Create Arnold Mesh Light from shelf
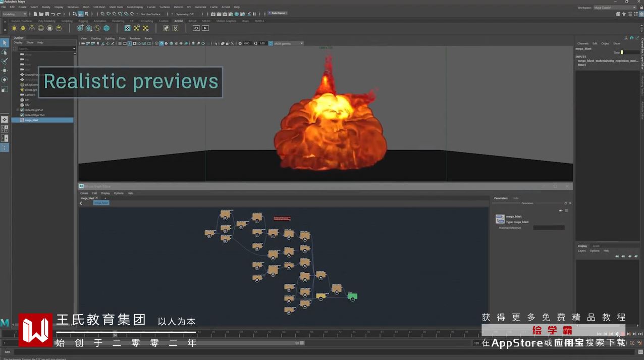The width and height of the screenshot is (644, 360). click(x=23, y=28)
